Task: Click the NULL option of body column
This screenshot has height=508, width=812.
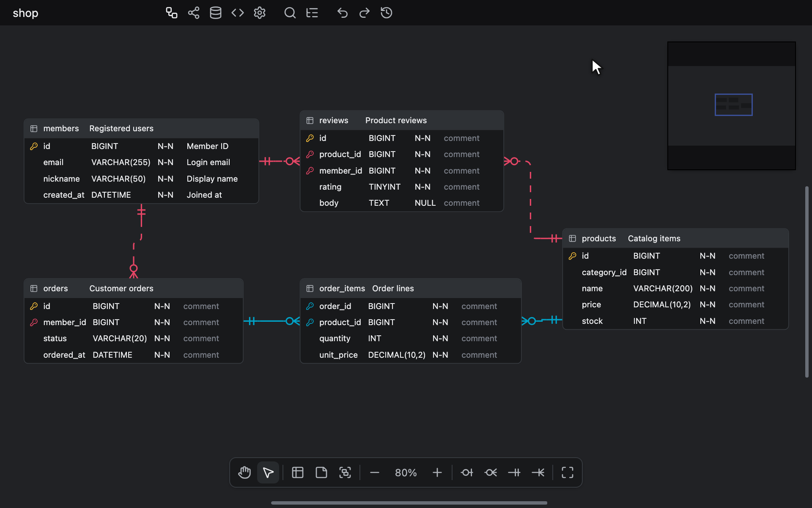Action: tap(425, 203)
